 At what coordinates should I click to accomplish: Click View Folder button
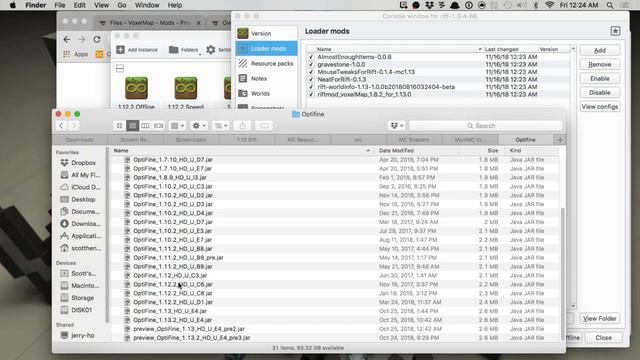[600, 318]
